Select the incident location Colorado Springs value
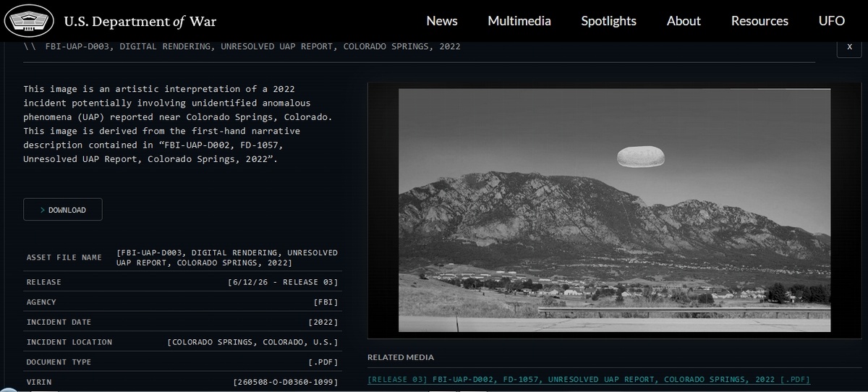 pyautogui.click(x=252, y=342)
